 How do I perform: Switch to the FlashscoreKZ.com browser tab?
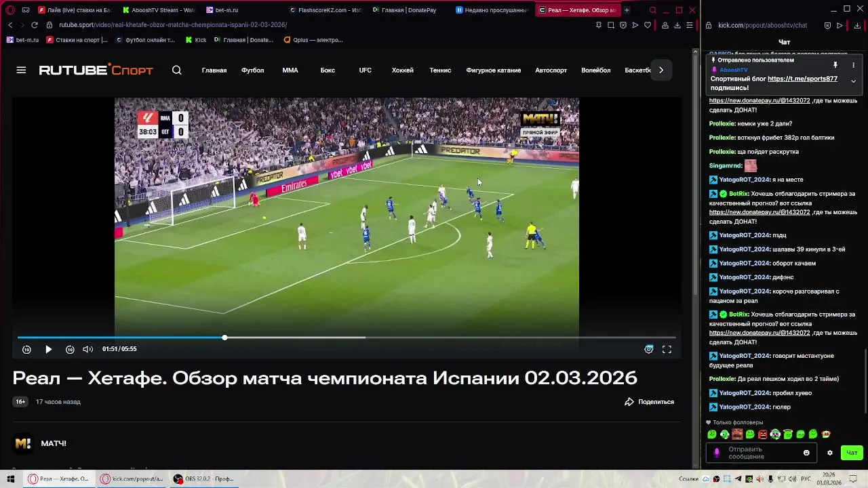pyautogui.click(x=325, y=10)
